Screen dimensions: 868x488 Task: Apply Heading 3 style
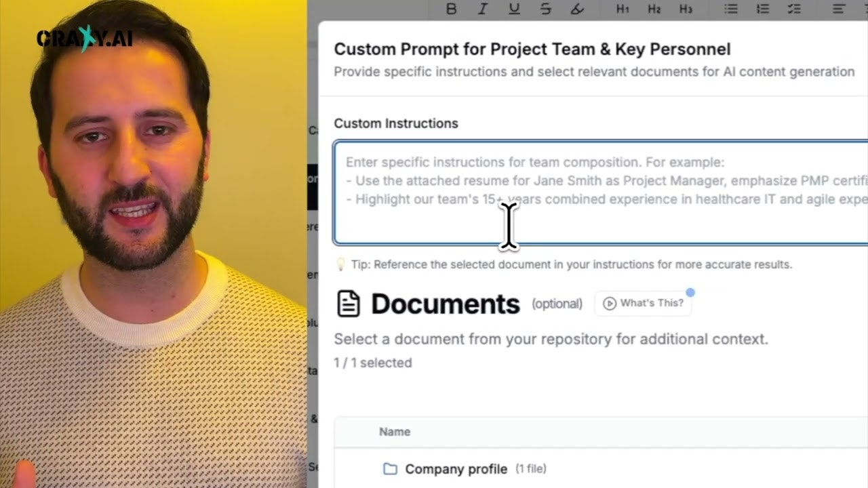coord(686,9)
